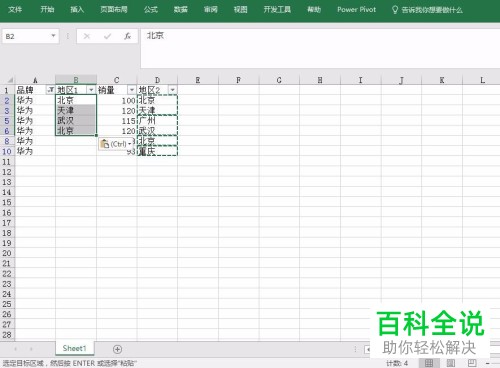Select row 20 header
This screenshot has width=500, height=368.
(7, 253)
